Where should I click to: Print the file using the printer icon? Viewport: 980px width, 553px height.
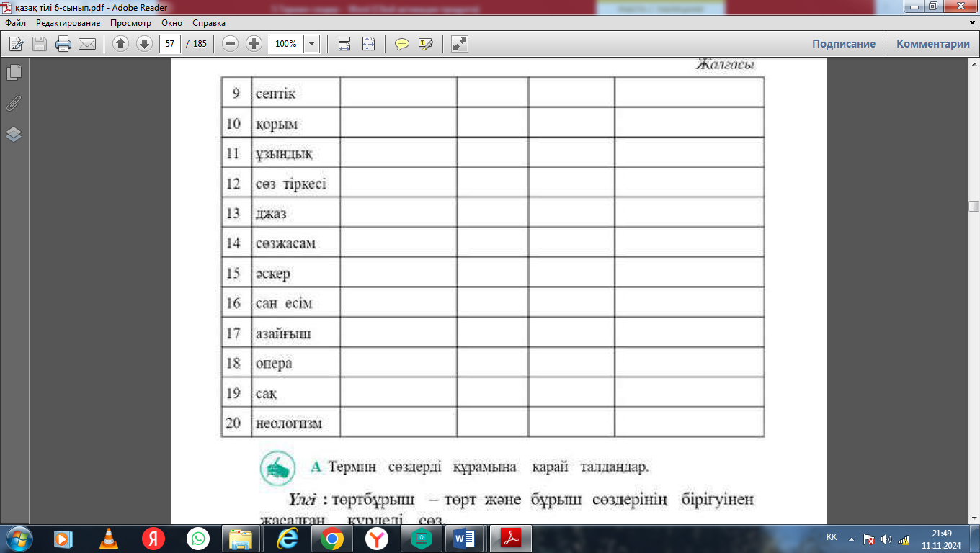[x=63, y=44]
